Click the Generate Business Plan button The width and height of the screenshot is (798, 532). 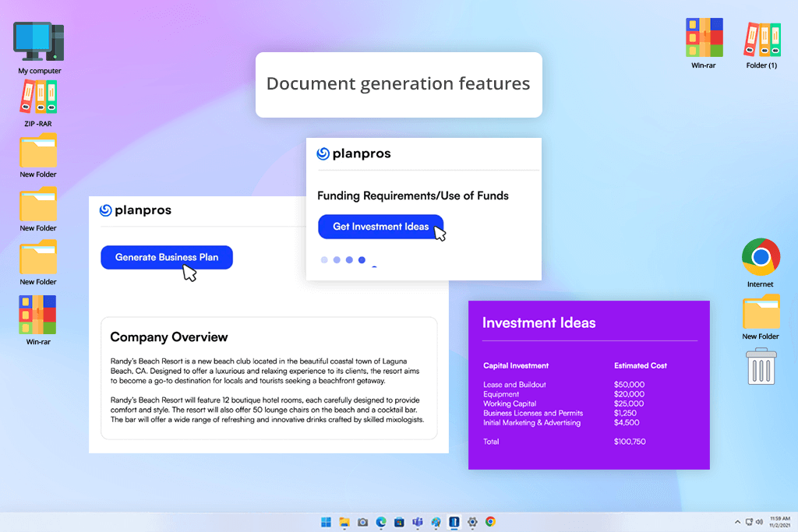click(x=167, y=257)
